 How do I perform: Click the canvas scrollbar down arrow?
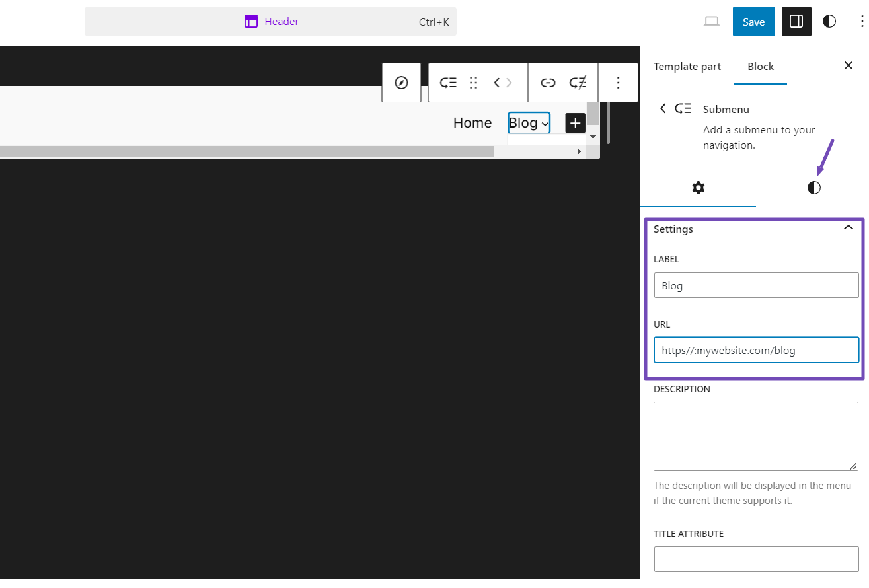point(593,137)
